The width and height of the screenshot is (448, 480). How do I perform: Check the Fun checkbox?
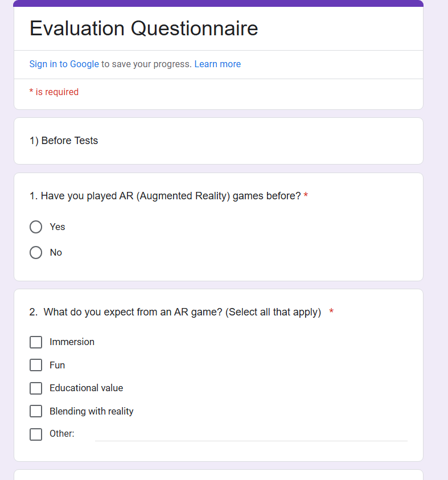[36, 365]
